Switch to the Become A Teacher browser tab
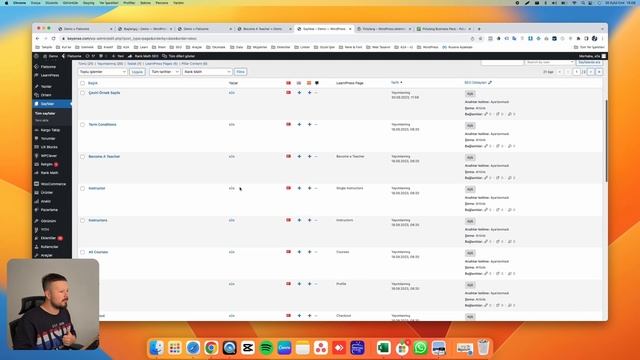640x360 pixels. [x=264, y=29]
